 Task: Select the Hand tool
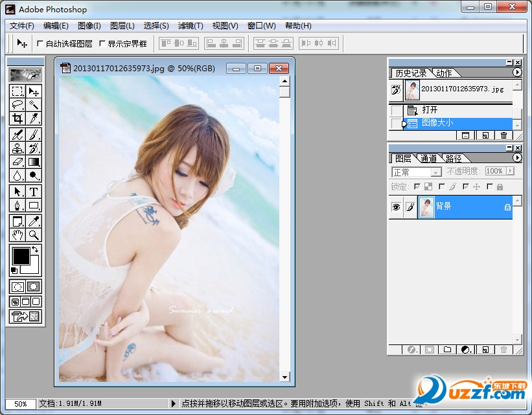(17, 234)
